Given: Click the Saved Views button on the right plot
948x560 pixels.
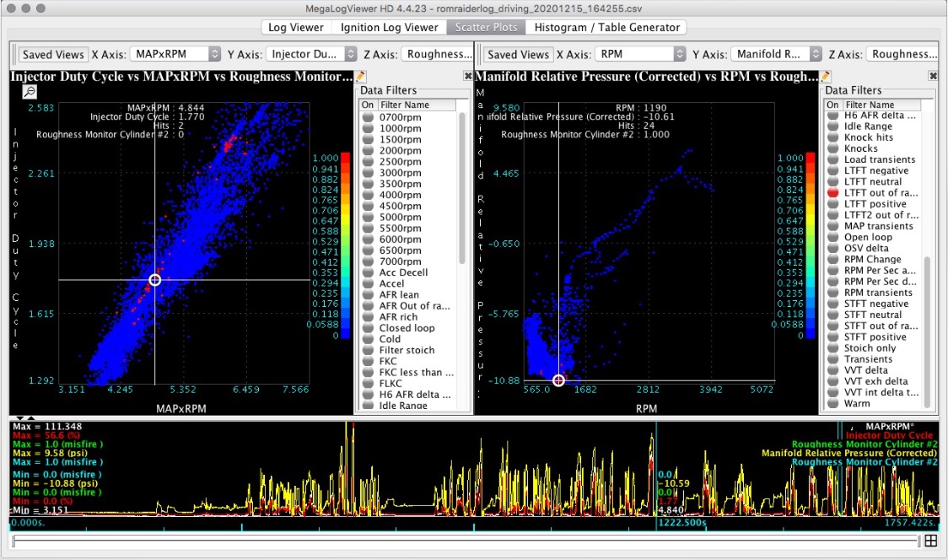Looking at the screenshot, I should tap(517, 54).
